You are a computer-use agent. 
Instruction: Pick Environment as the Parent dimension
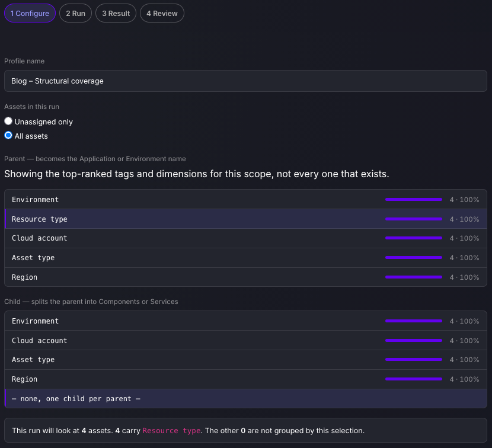(x=245, y=200)
